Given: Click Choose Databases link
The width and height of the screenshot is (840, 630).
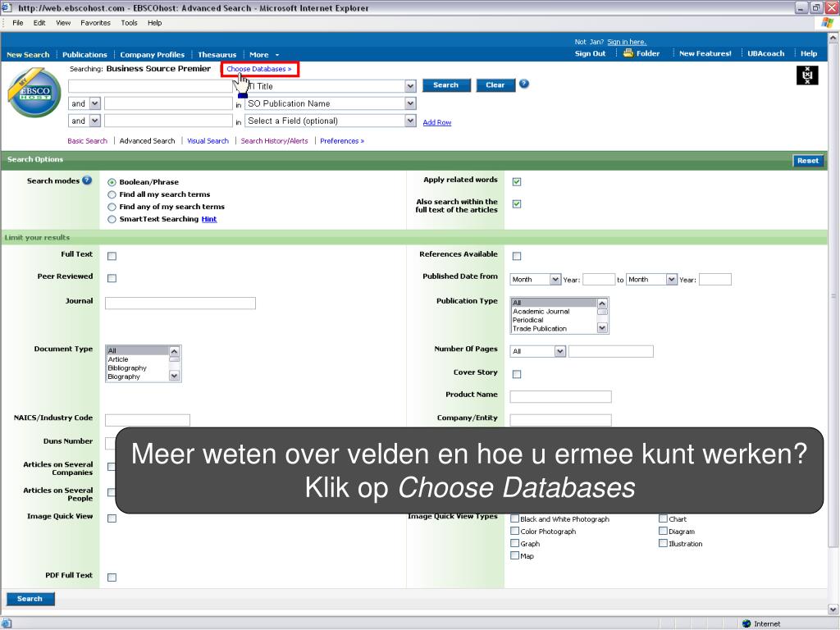Looking at the screenshot, I should [x=258, y=69].
